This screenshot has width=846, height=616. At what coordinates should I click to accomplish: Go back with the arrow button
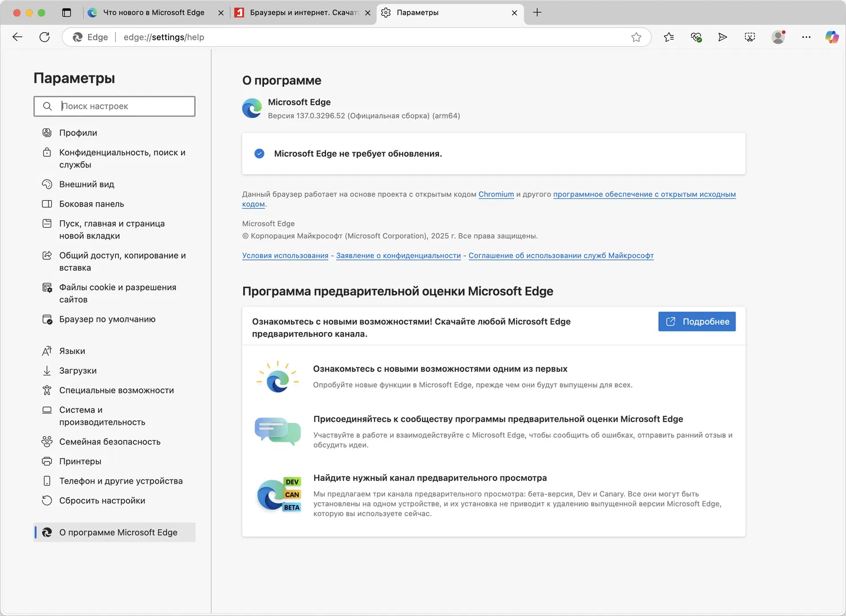coord(17,37)
